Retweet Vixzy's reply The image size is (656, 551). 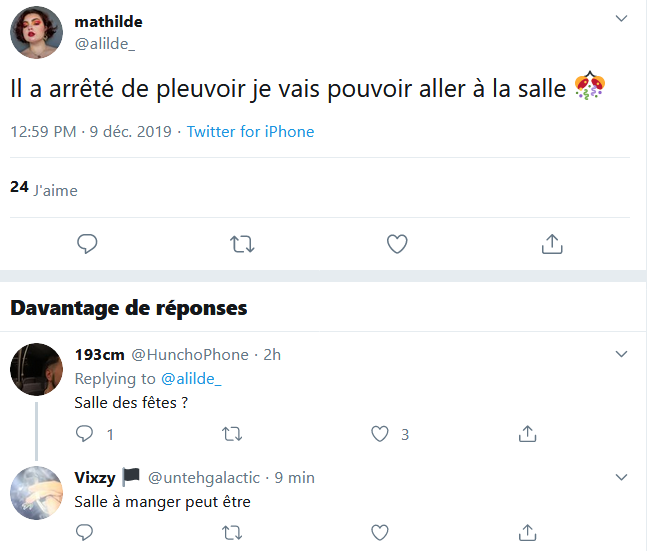[x=232, y=533]
